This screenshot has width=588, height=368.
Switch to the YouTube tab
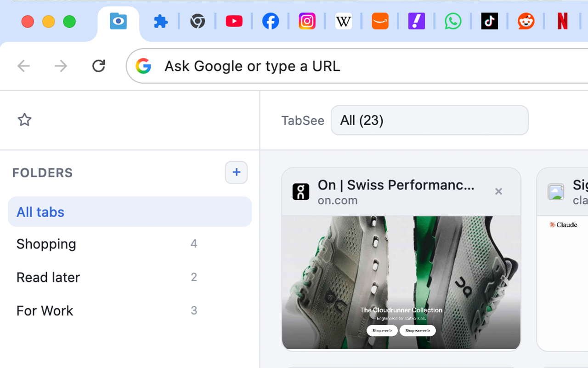pyautogui.click(x=234, y=21)
